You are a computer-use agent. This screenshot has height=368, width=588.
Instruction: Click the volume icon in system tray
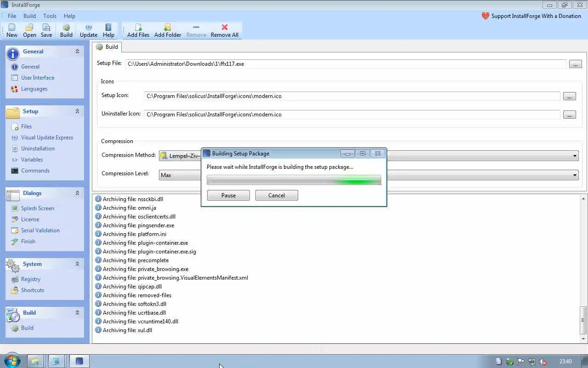543,362
